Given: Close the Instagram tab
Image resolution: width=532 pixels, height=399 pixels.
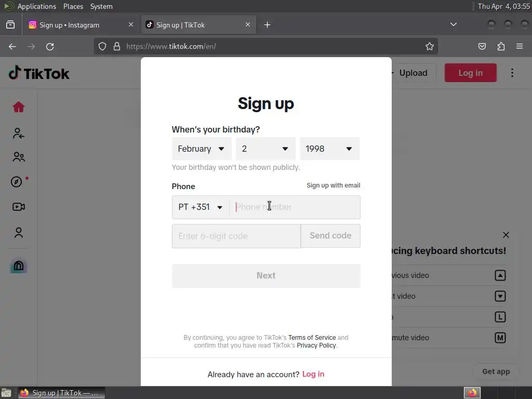Looking at the screenshot, I should tap(131, 25).
